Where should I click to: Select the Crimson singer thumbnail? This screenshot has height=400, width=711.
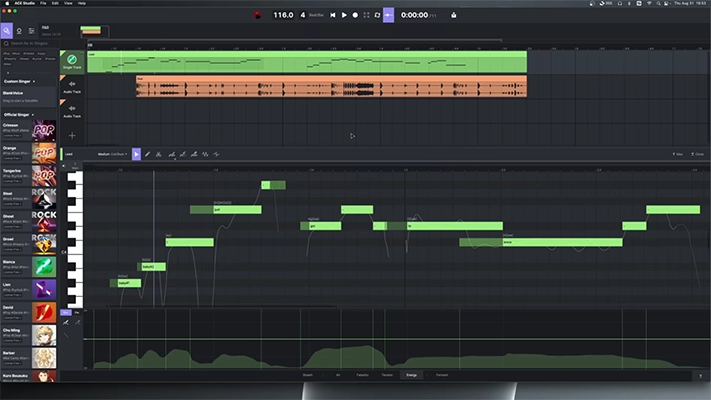click(43, 131)
